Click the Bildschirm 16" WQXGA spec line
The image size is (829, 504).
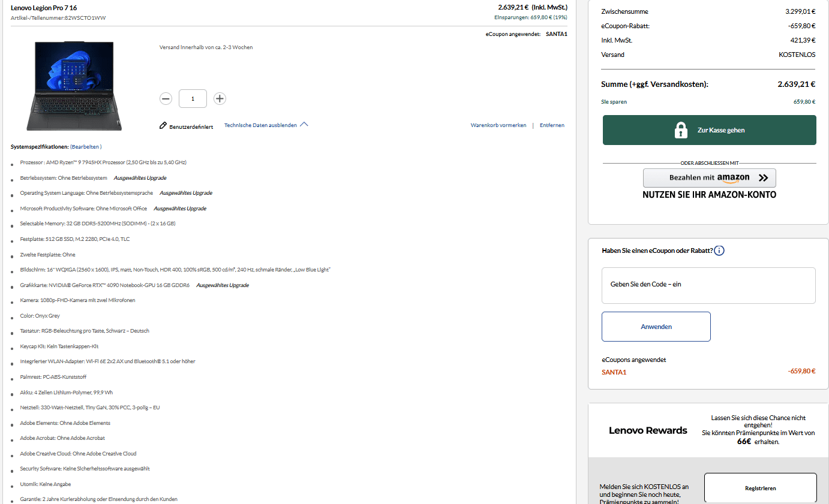(175, 270)
